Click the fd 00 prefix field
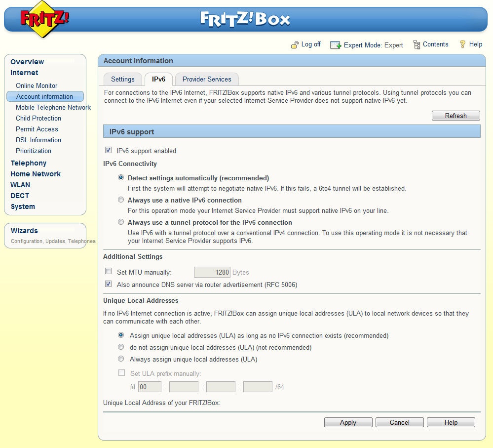493x448 pixels. tap(150, 387)
